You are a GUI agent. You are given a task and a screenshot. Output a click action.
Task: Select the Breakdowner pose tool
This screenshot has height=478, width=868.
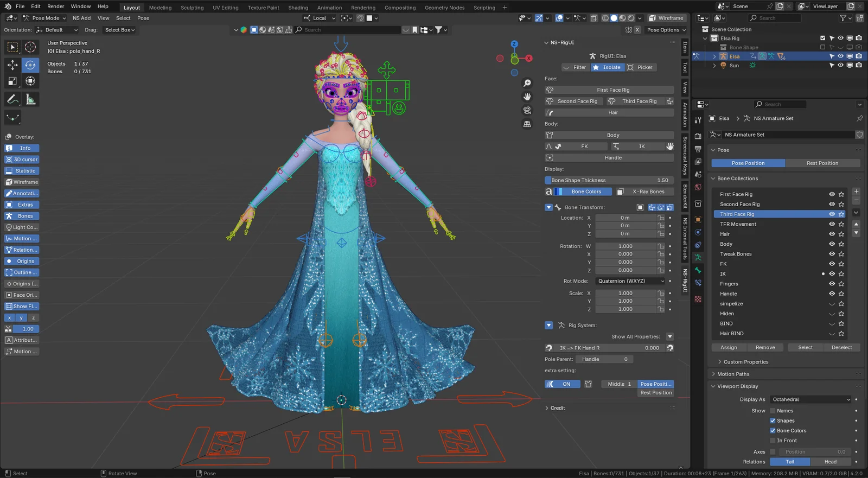coord(12,117)
